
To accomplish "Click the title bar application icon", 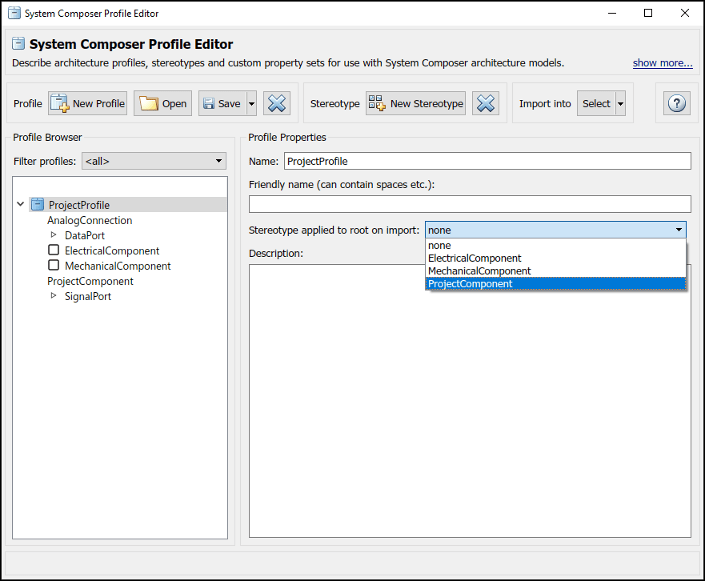I will 14,13.
